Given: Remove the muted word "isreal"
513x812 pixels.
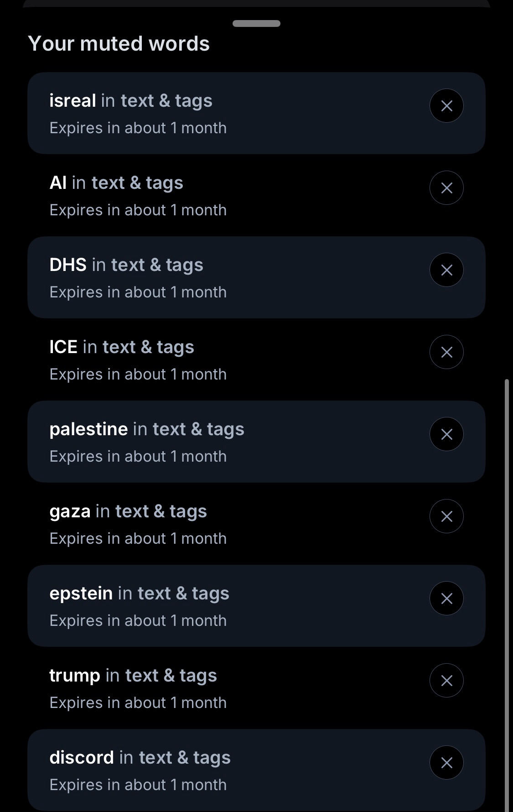Looking at the screenshot, I should tap(446, 106).
